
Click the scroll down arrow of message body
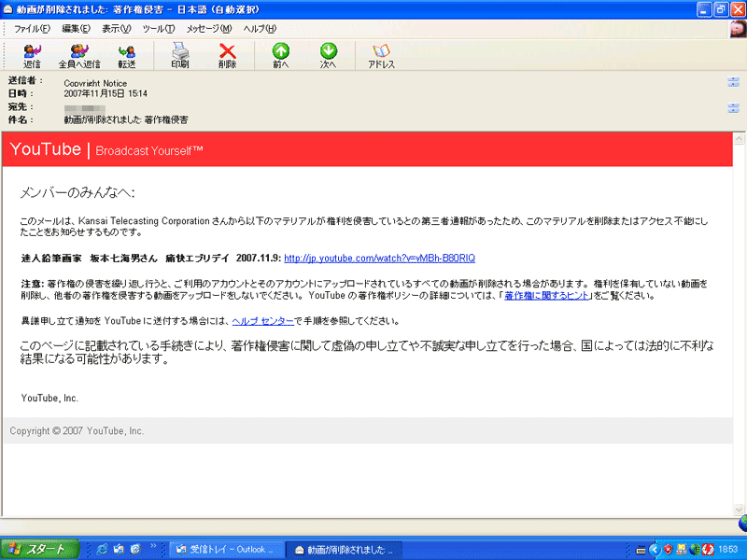(739, 510)
